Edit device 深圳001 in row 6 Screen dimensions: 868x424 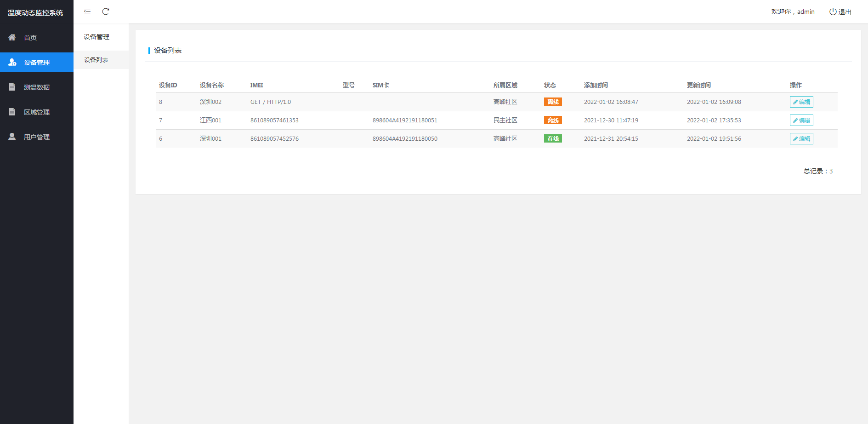801,139
